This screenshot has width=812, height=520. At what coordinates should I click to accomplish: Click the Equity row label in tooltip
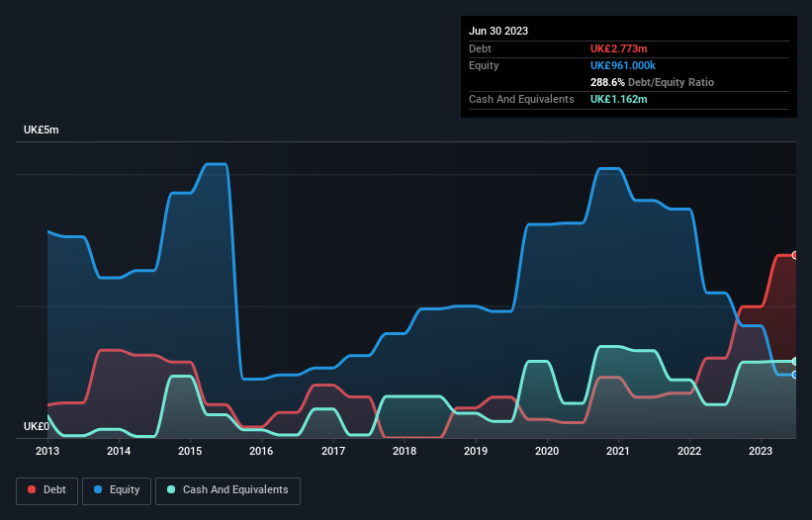coord(484,65)
